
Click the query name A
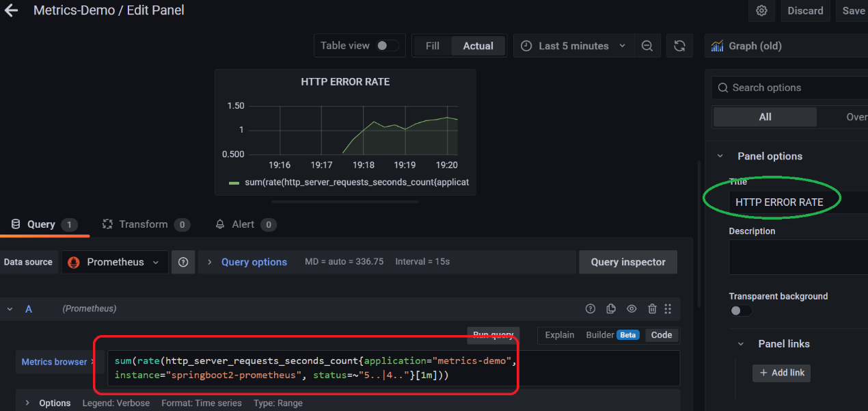pyautogui.click(x=29, y=309)
